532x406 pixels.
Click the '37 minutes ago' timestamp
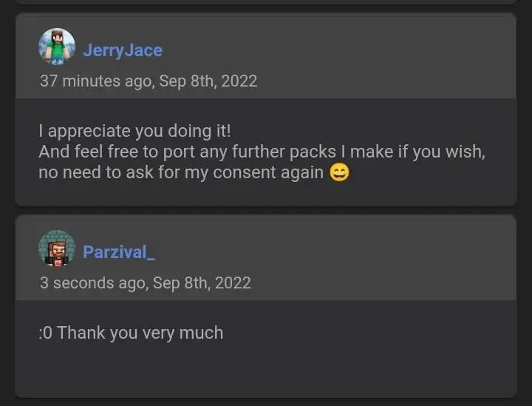click(x=94, y=81)
